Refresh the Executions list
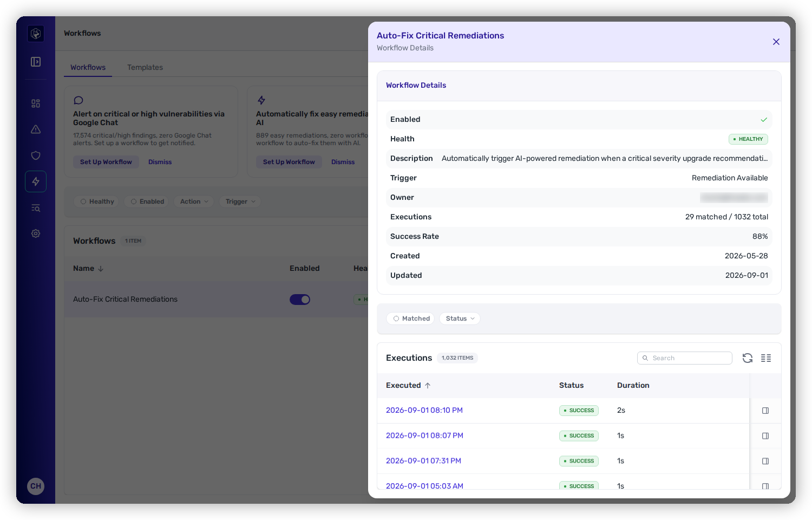The width and height of the screenshot is (812, 520). click(x=748, y=358)
